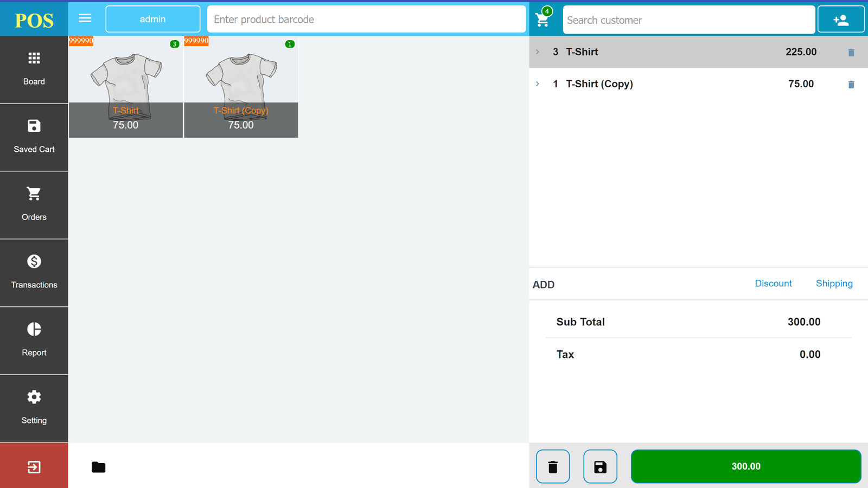Pay the 300.00 total green button

746,466
